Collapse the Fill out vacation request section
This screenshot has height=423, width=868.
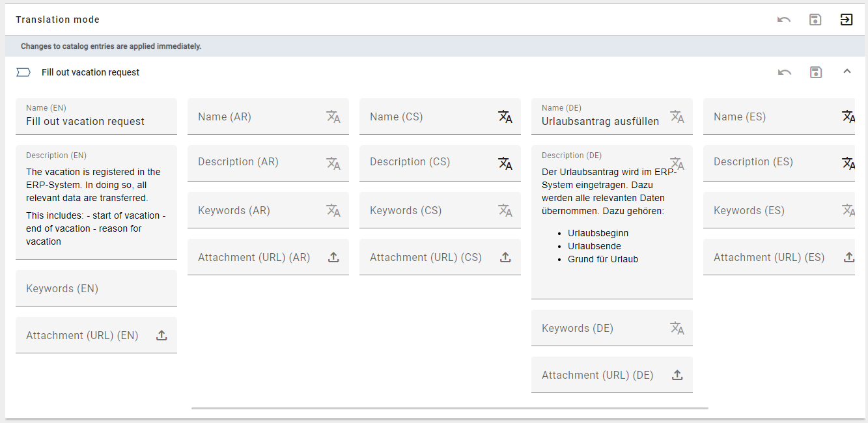click(x=847, y=72)
